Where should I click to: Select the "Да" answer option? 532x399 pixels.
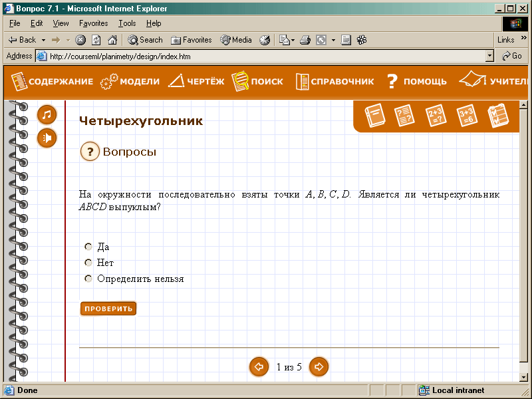88,247
